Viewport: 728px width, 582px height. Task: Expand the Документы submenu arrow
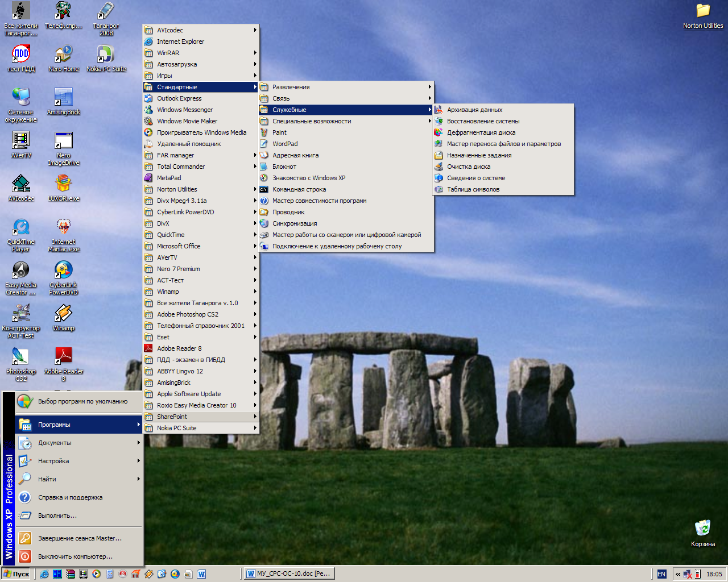[x=138, y=443]
